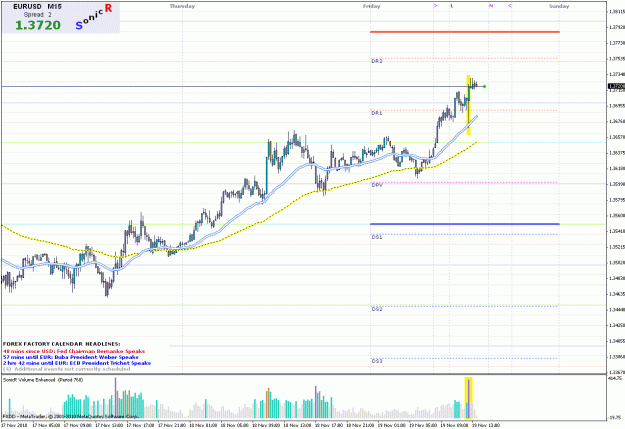This screenshot has width=625, height=429.
Task: Select the thick red horizontal level line
Action: click(x=465, y=32)
